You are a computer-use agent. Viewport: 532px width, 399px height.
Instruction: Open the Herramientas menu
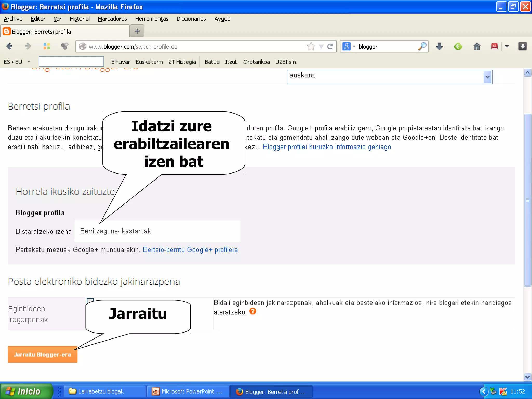152,19
